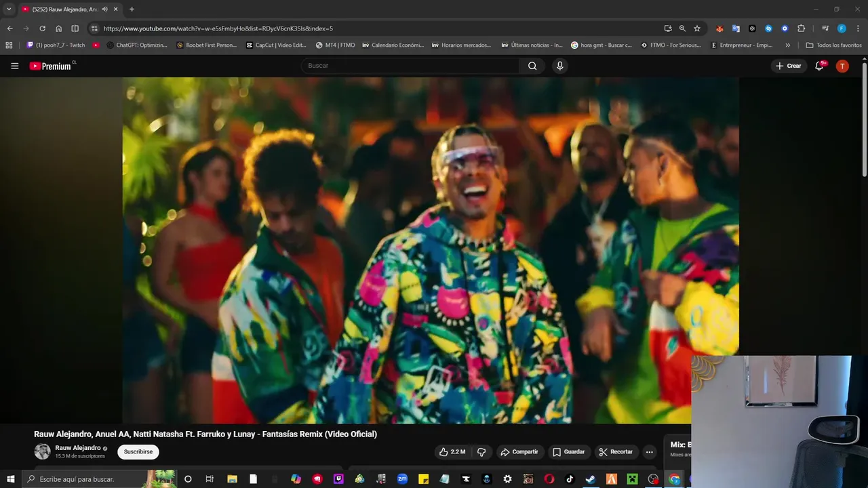Open the CapCut Video Editor bookmark
Viewport: 868px width, 488px height.
276,45
